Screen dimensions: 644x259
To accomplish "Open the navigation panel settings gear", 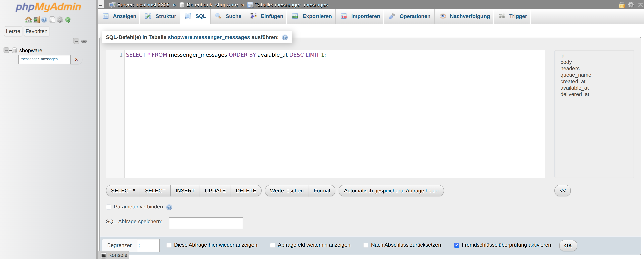I will 60,20.
